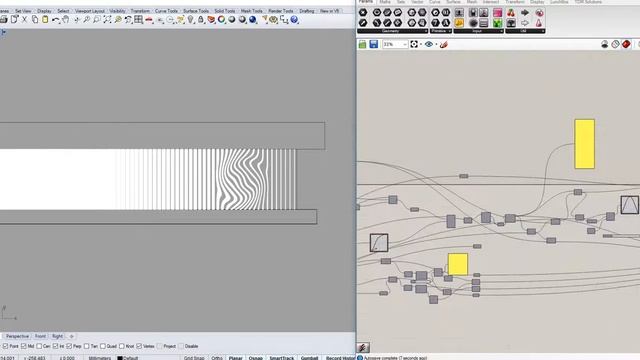Click the green component icon in Input group
640x360 pixels.
click(497, 23)
